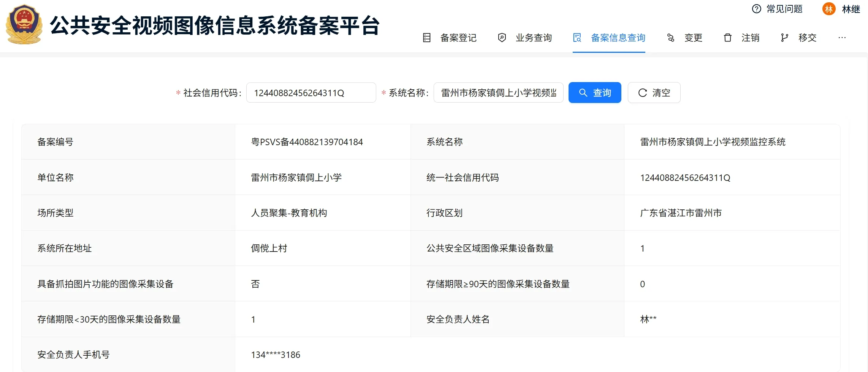Screen dimensions: 868x372
Task: Click the police emblem logo
Action: tap(24, 25)
